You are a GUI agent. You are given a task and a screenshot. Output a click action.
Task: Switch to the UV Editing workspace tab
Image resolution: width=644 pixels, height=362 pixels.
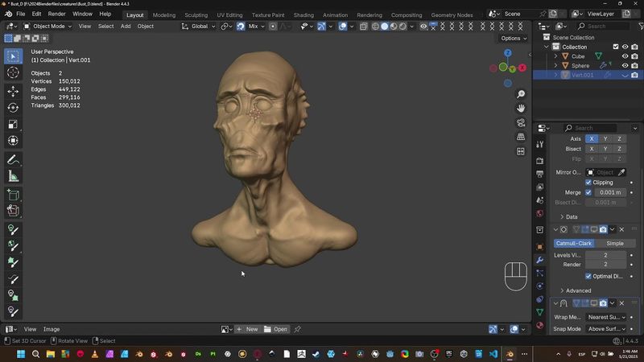229,14
